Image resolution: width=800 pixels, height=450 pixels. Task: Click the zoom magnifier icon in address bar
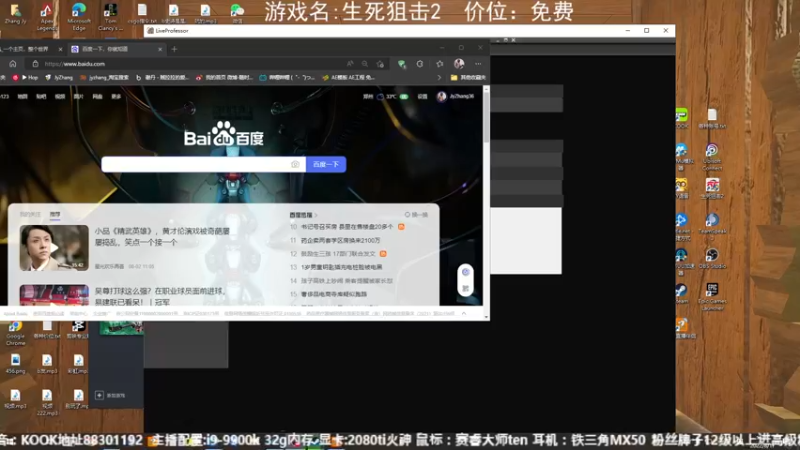pos(365,64)
